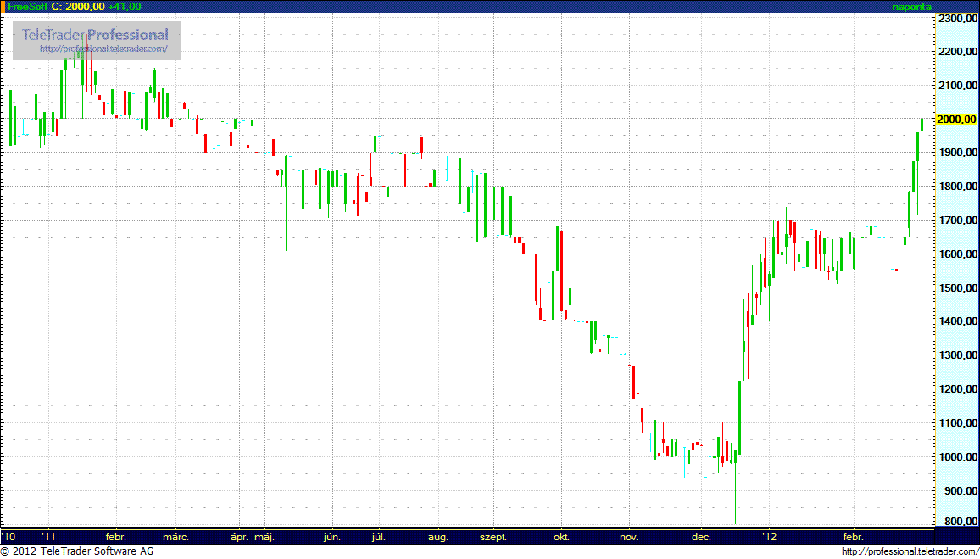
Task: Click the febr. label following '11
Action: coord(116,536)
